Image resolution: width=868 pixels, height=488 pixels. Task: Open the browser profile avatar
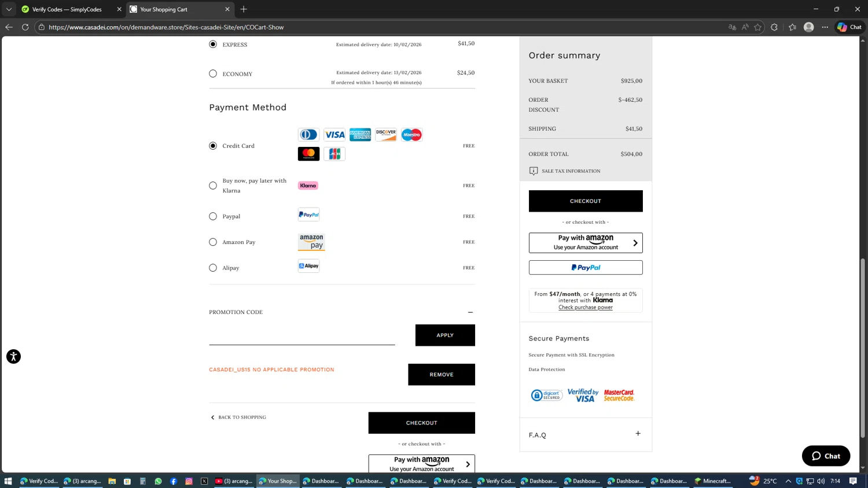(x=809, y=27)
